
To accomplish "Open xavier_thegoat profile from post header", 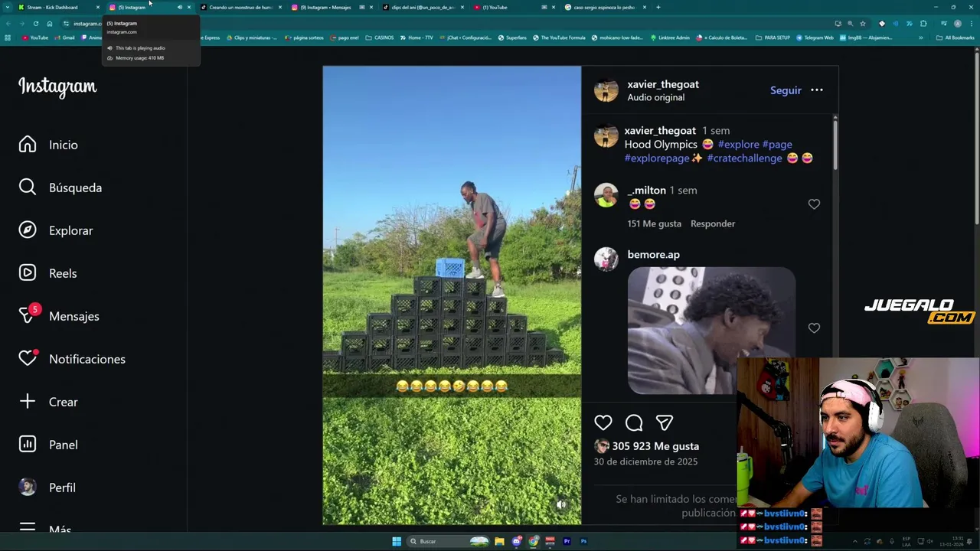I will click(x=663, y=84).
